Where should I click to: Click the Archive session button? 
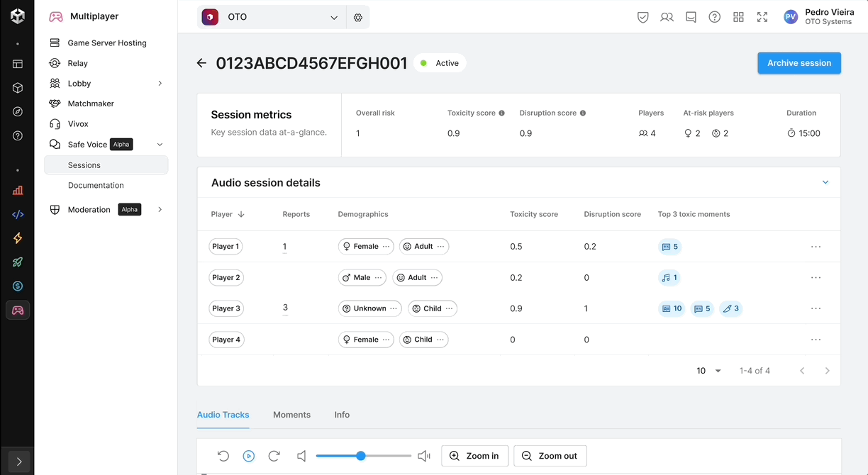pyautogui.click(x=799, y=63)
